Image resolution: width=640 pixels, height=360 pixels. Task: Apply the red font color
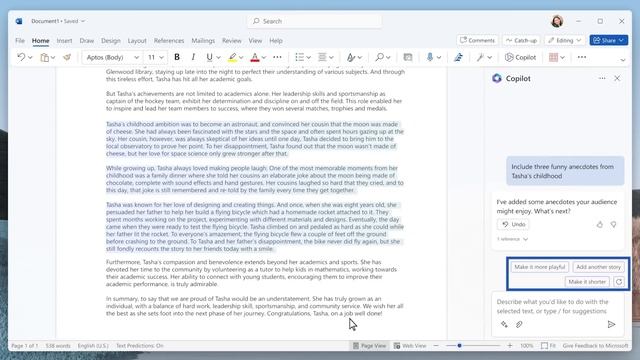pyautogui.click(x=255, y=58)
